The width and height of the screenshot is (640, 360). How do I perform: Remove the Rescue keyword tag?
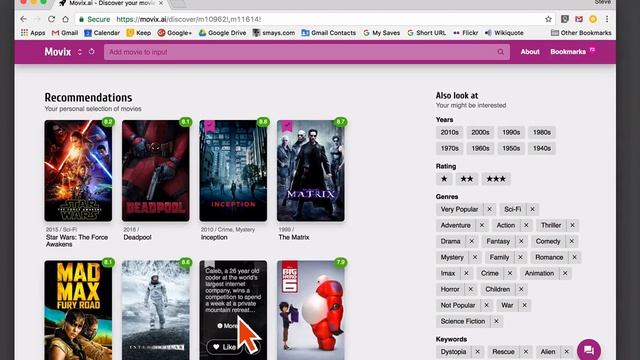point(526,352)
